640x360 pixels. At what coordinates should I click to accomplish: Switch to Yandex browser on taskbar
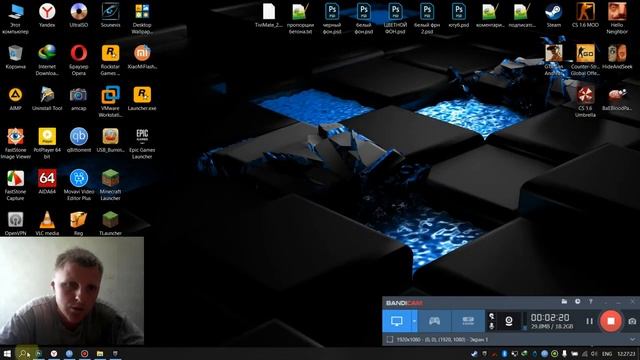(x=54, y=353)
